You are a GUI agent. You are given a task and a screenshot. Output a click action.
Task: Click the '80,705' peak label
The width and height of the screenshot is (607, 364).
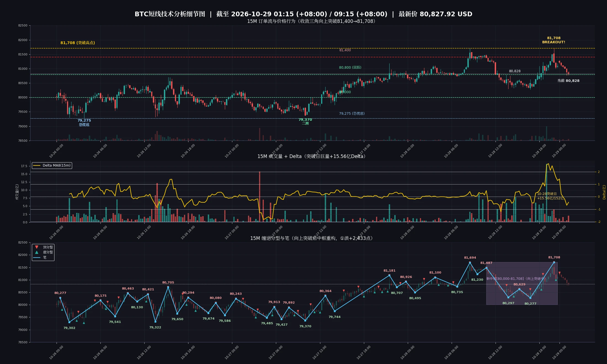click(168, 282)
